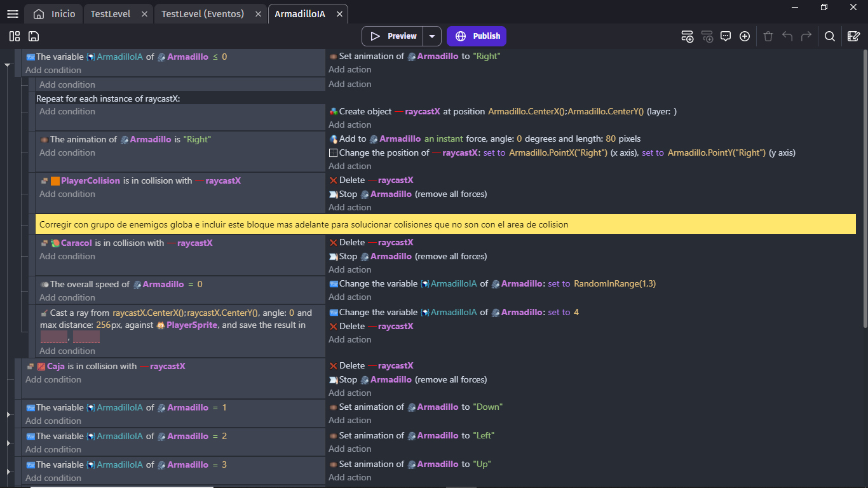Publish the game
The width and height of the screenshot is (868, 488).
tap(477, 36)
